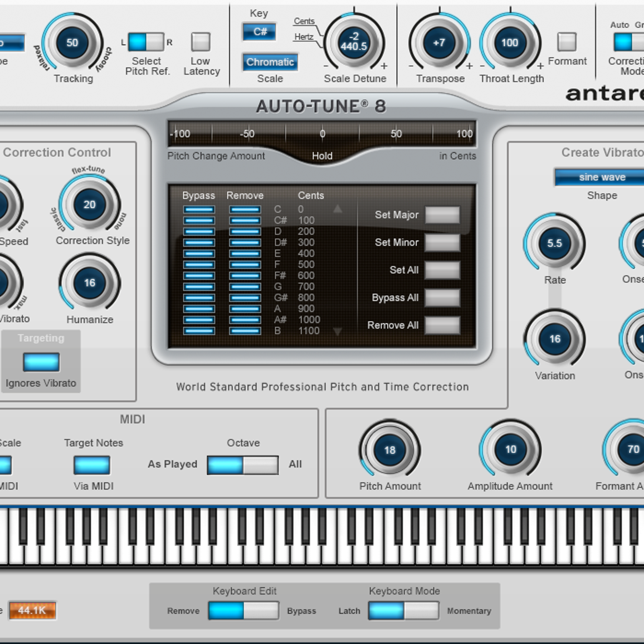Toggle Keyboard Mode Latch/Momentary switch
Viewport: 644px width, 644px height.
coord(403,611)
